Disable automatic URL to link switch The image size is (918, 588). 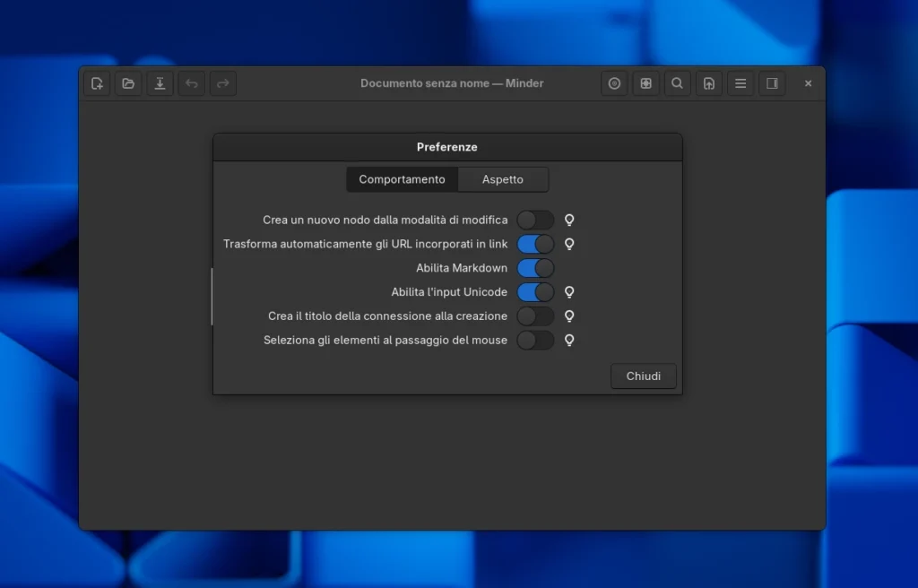(535, 244)
